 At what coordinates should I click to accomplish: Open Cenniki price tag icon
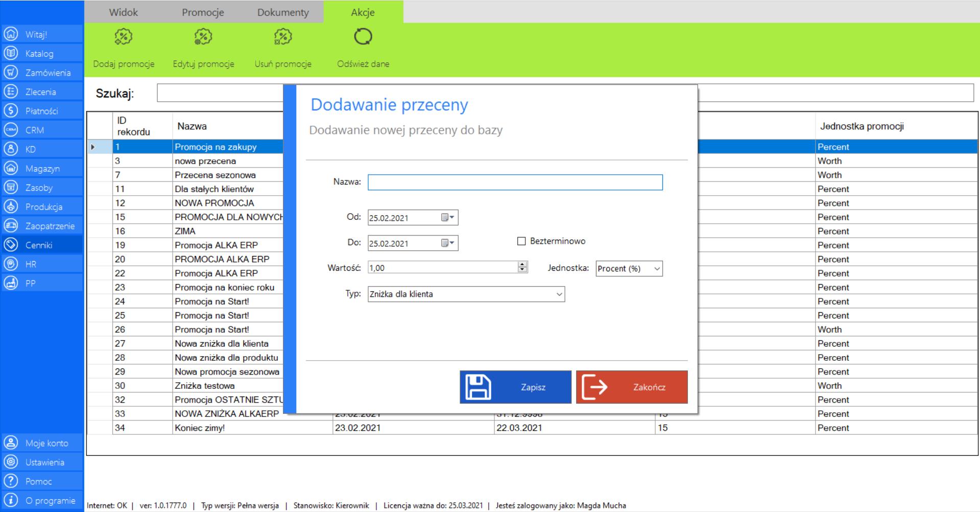(x=10, y=245)
